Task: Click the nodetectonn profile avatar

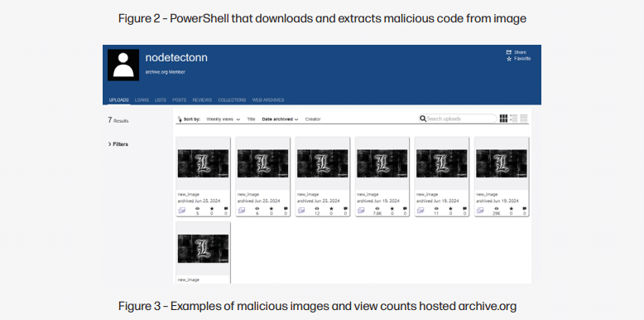Action: point(123,65)
